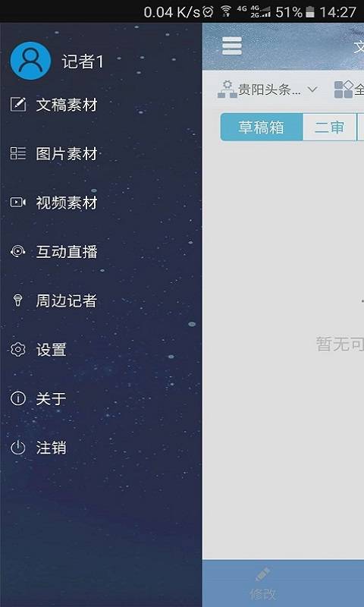Click the 视频素材 video icon
Image resolution: width=364 pixels, height=607 pixels.
17,203
